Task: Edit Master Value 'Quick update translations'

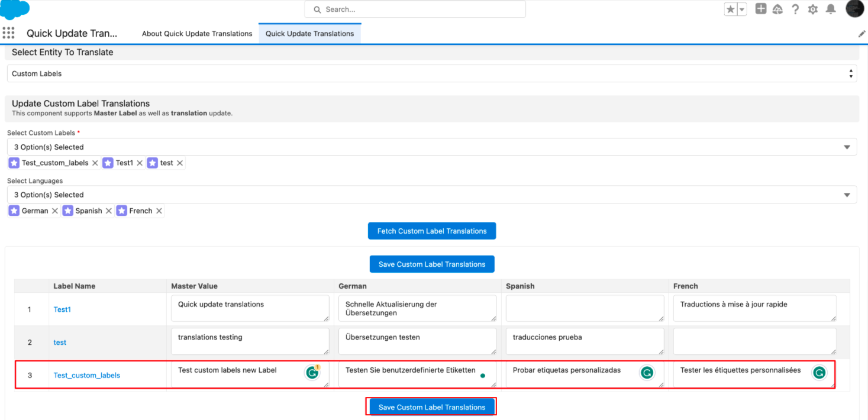Action: point(250,309)
